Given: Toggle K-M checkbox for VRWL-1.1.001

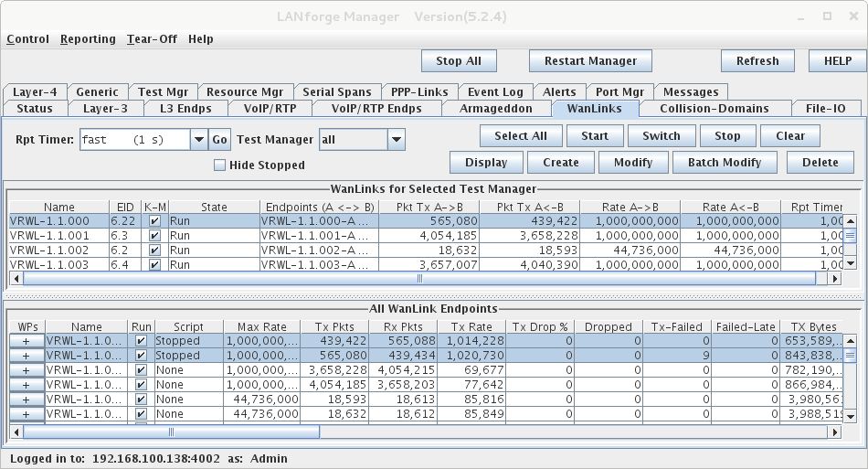Looking at the screenshot, I should 155,235.
